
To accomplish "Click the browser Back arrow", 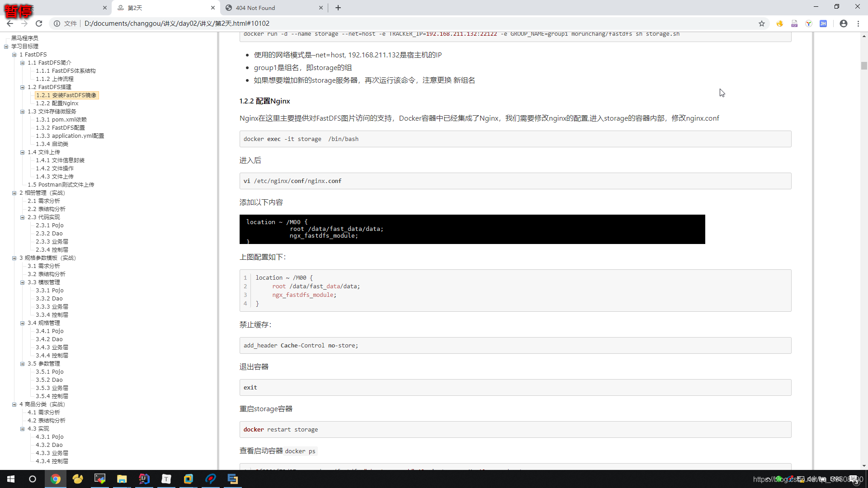I will [x=10, y=23].
